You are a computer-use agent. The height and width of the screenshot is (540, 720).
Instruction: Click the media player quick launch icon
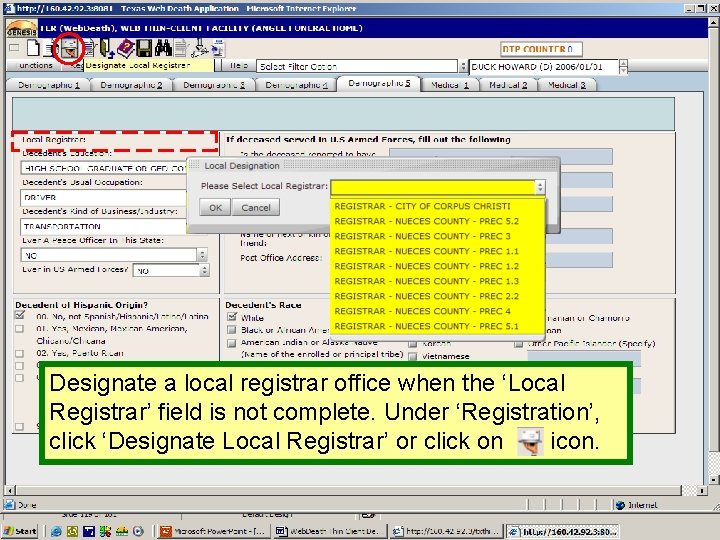pyautogui.click(x=138, y=531)
